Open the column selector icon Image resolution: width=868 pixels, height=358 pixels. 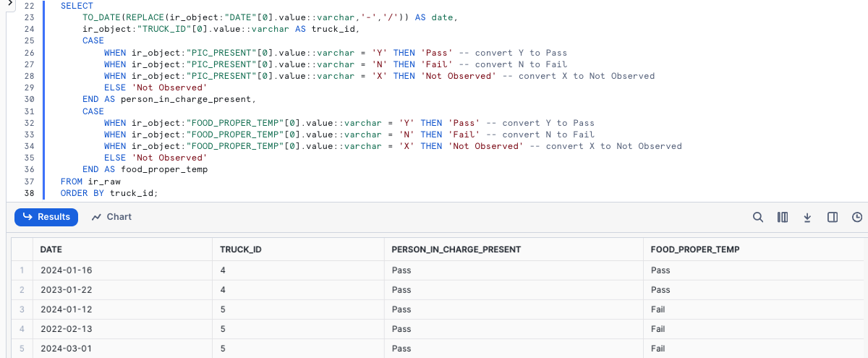click(782, 217)
